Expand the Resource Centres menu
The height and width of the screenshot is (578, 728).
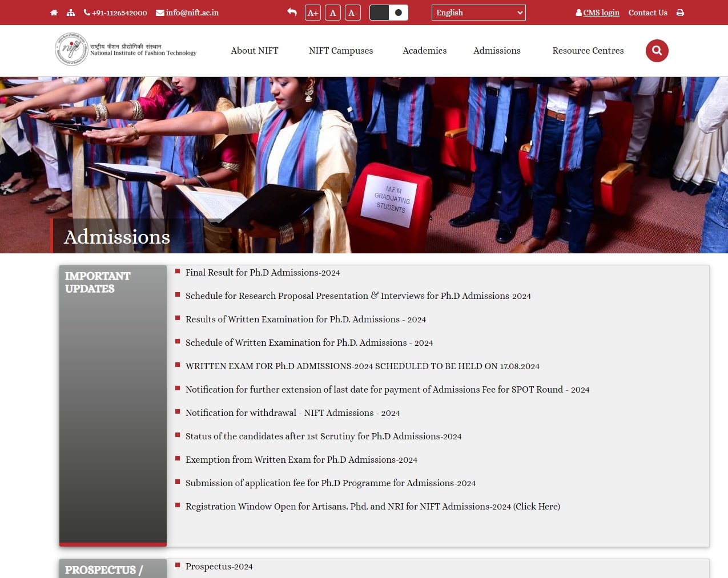click(x=588, y=51)
